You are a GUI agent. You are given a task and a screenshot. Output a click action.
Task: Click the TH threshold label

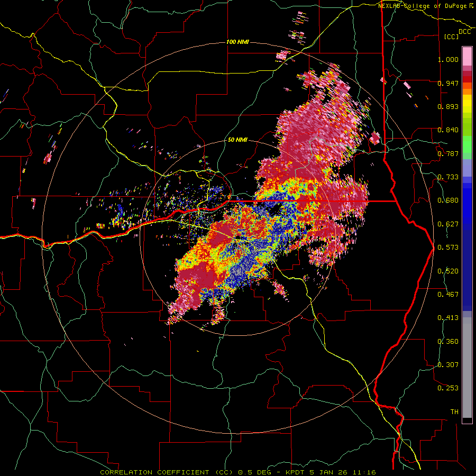coord(454,412)
